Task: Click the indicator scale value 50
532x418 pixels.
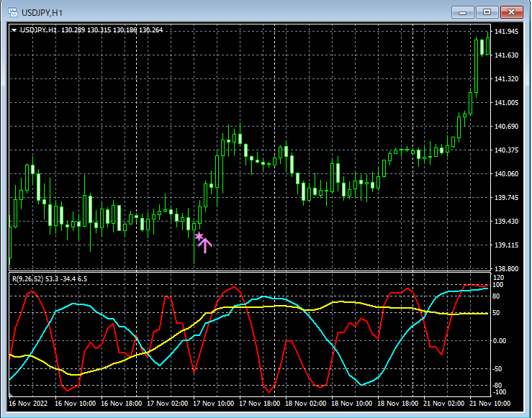Action: [497, 312]
